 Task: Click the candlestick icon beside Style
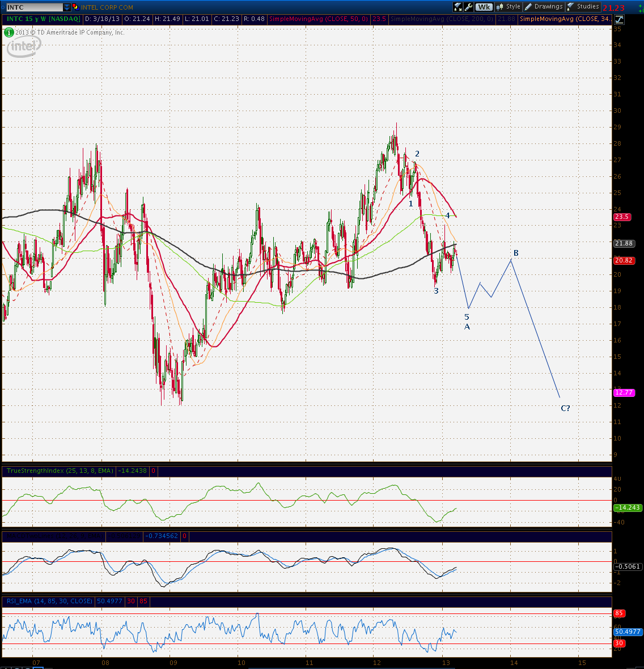click(x=499, y=7)
